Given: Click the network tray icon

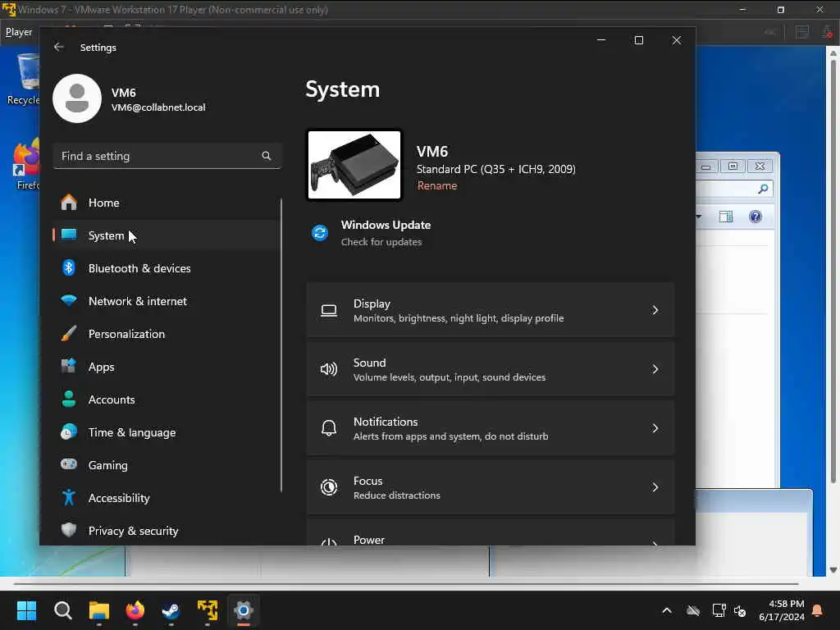Looking at the screenshot, I should click(719, 610).
